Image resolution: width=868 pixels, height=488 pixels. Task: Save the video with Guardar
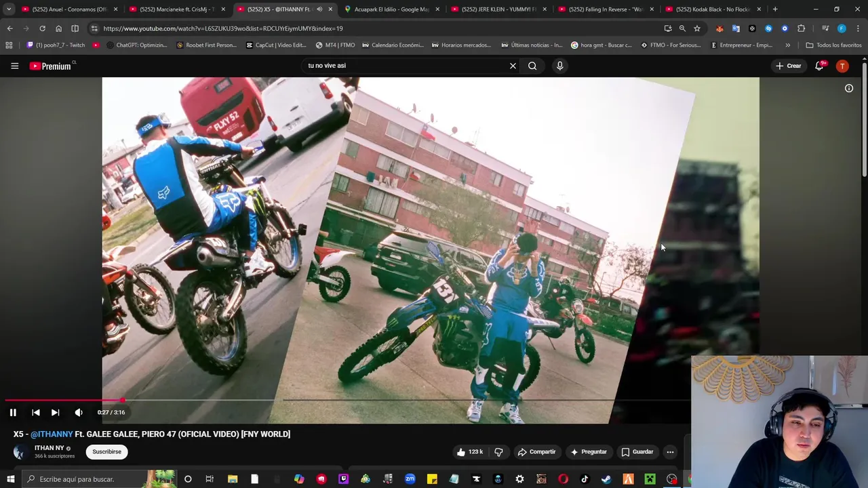click(x=637, y=452)
